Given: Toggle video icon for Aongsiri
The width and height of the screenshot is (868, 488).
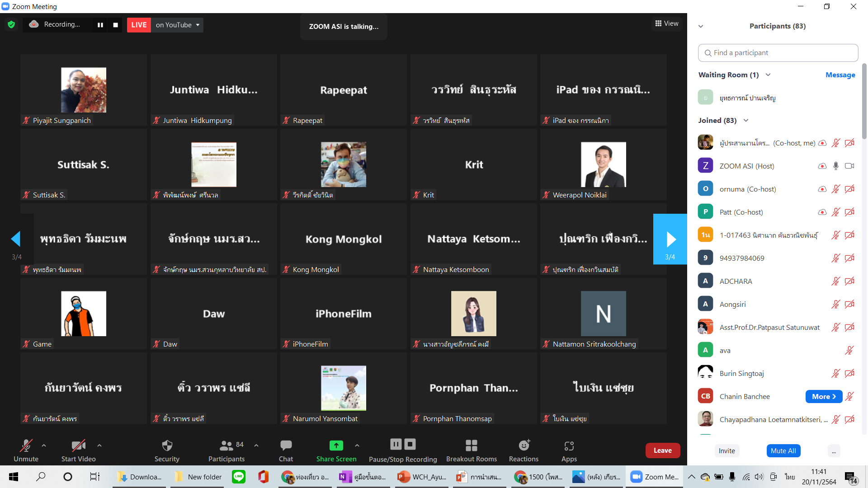Looking at the screenshot, I should (x=850, y=305).
